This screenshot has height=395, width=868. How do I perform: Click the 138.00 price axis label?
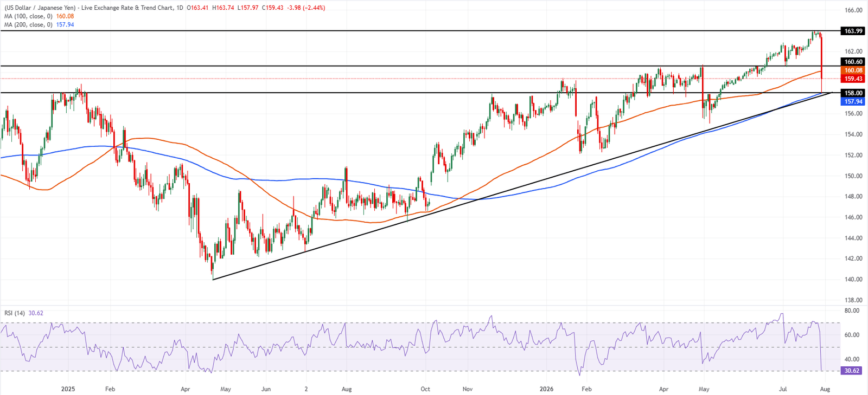tap(853, 300)
